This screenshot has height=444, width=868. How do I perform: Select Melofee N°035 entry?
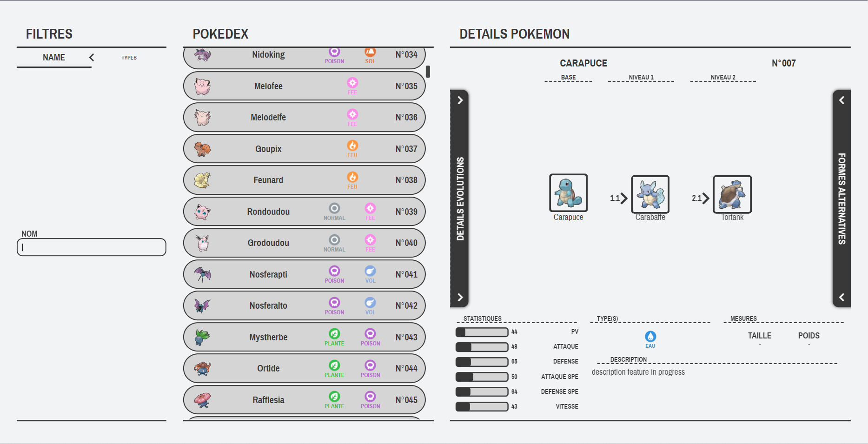click(305, 86)
